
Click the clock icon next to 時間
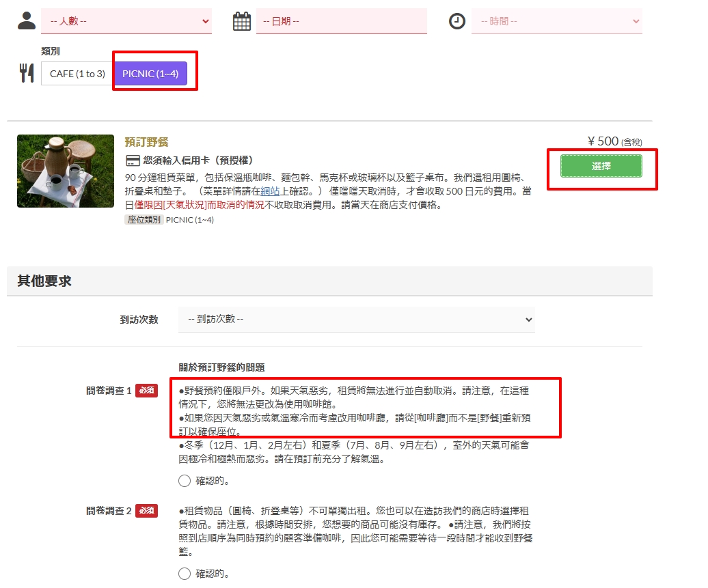(457, 21)
